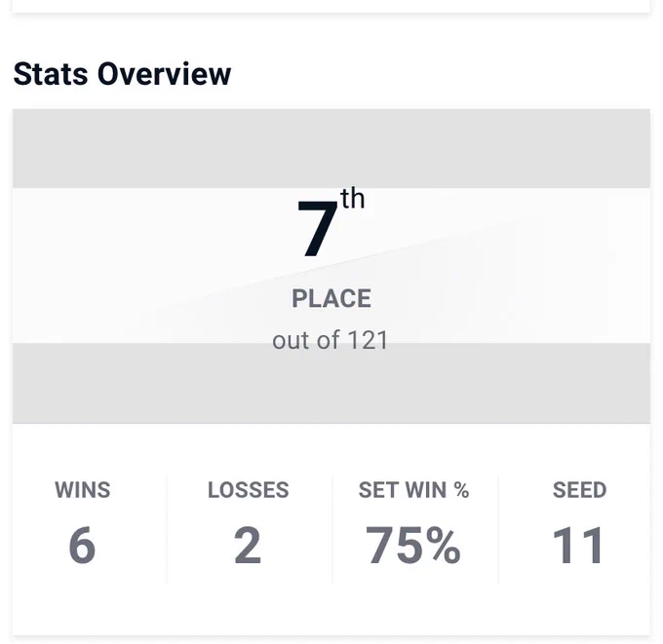Click the divider between LOSSES and SET WIN %
The image size is (663, 644).
(x=332, y=530)
